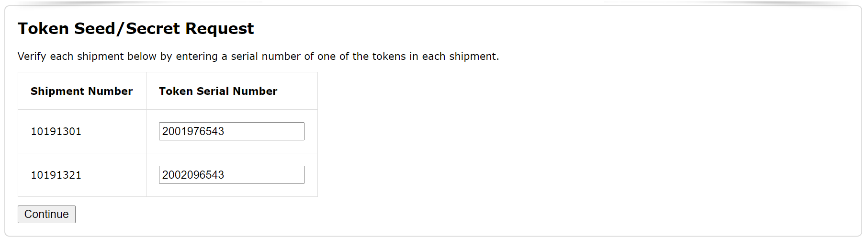Click the input containing 2002096543

point(231,175)
